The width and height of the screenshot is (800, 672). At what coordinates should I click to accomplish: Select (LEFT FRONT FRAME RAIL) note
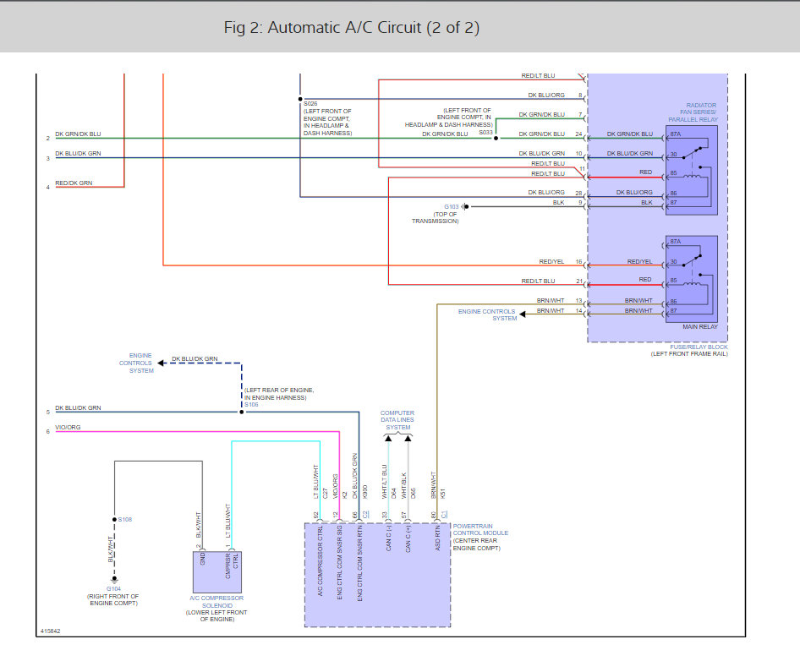click(x=689, y=354)
